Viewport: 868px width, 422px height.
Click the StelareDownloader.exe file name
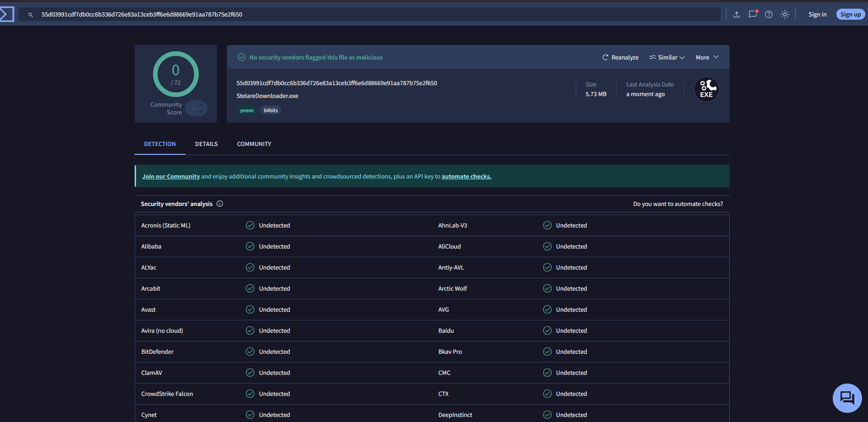267,96
